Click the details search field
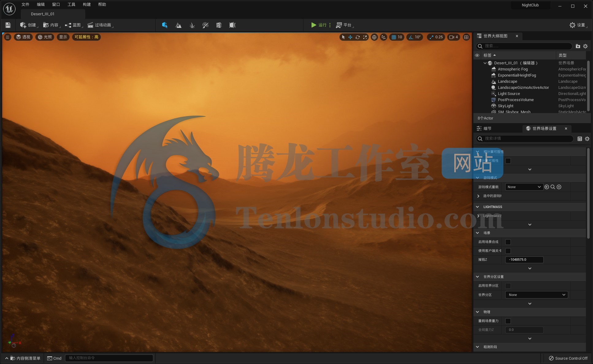 pos(525,139)
